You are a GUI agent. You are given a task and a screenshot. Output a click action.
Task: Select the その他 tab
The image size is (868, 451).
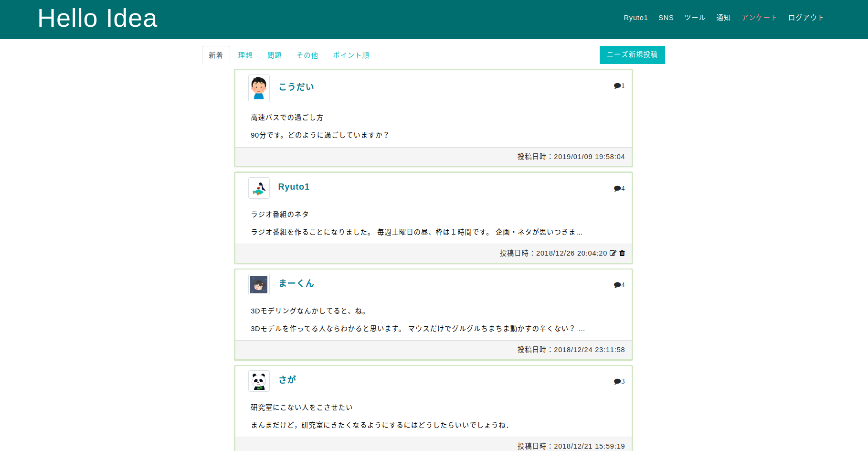tap(307, 55)
